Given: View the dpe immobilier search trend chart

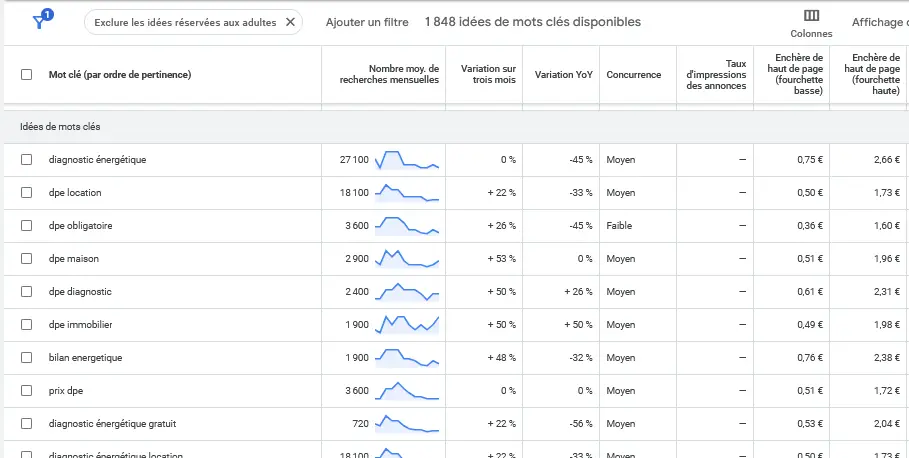Looking at the screenshot, I should pyautogui.click(x=406, y=324).
